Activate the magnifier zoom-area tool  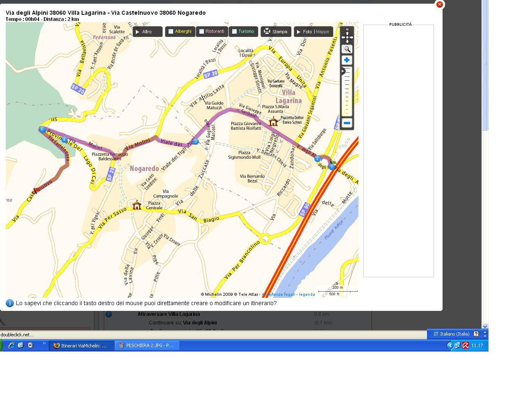(x=347, y=49)
